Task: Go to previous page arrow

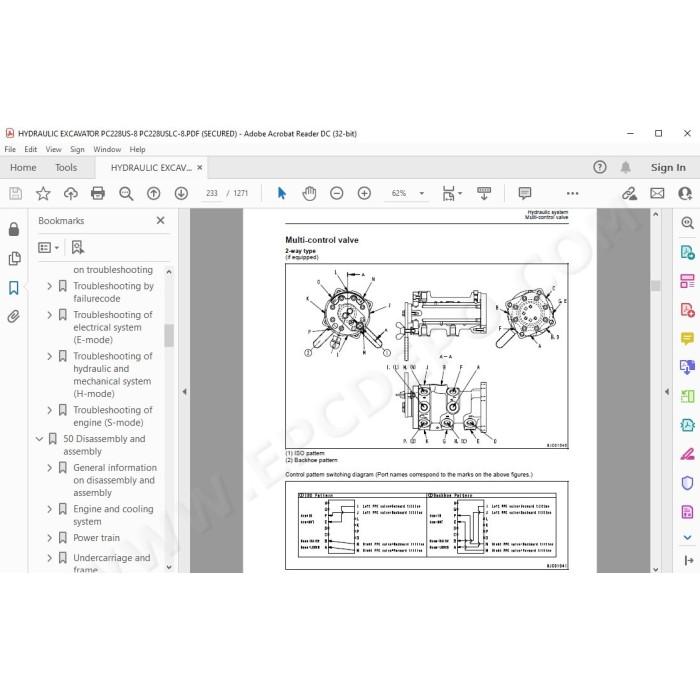Action: (x=154, y=193)
